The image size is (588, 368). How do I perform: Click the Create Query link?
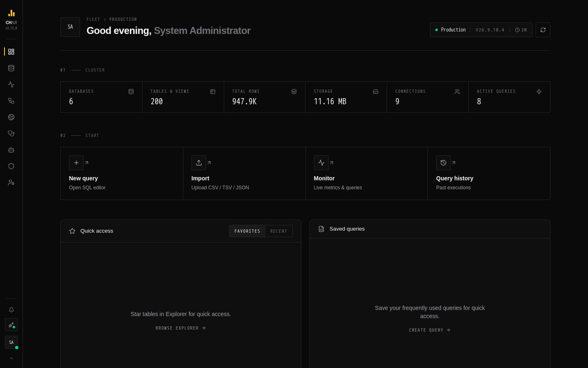pos(430,330)
